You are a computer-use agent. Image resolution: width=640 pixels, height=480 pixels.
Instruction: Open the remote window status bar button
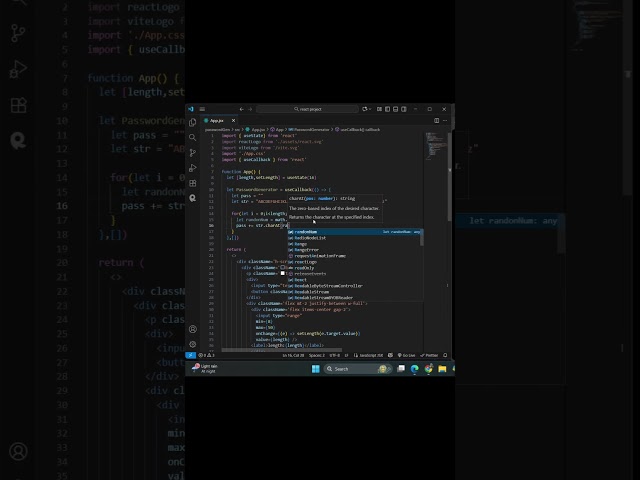[191, 355]
